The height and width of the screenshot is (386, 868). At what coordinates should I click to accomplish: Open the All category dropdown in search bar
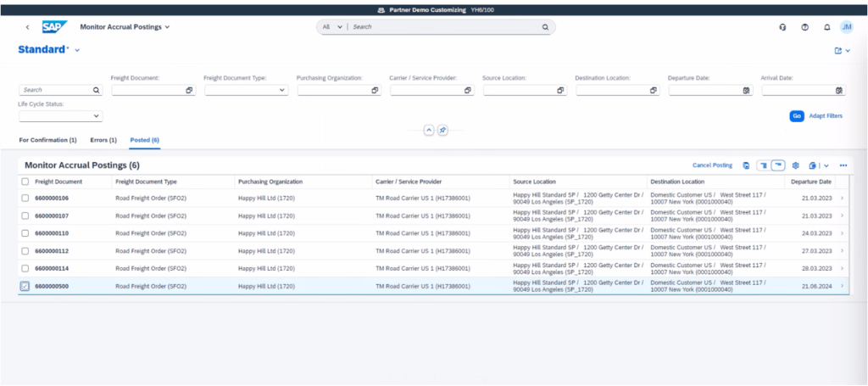pyautogui.click(x=332, y=27)
